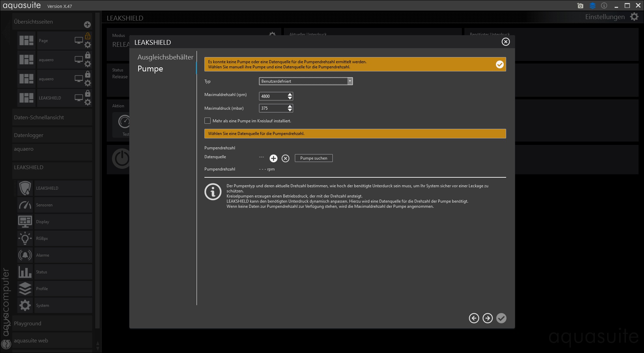Screen dimensions: 644x353
Task: Click the Maximaldrehzahl input field showing 4800
Action: coord(273,96)
